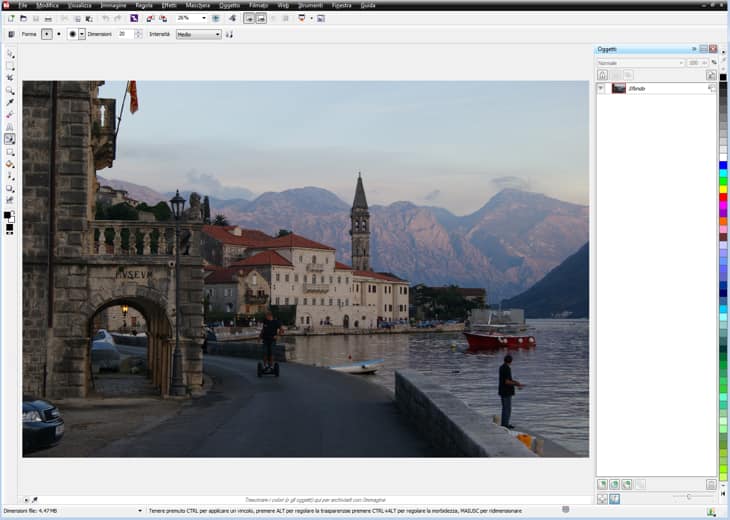
Task: Open the zoom level dropdown
Action: (205, 18)
